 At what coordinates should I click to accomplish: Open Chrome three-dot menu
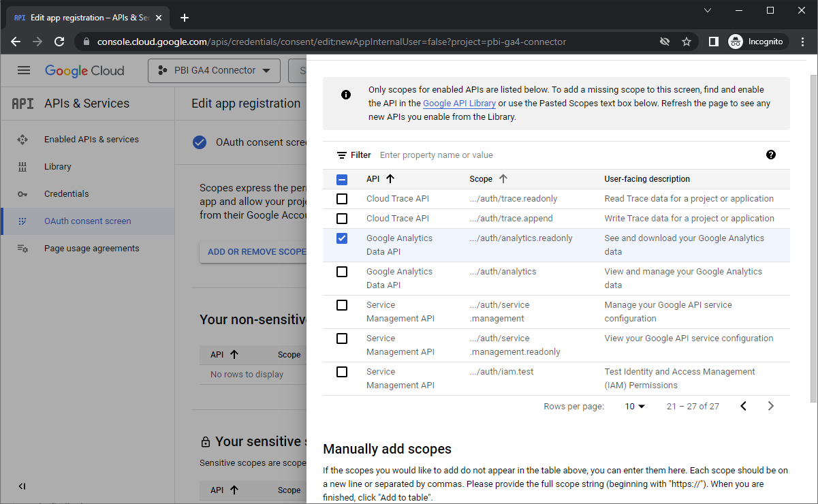[802, 42]
